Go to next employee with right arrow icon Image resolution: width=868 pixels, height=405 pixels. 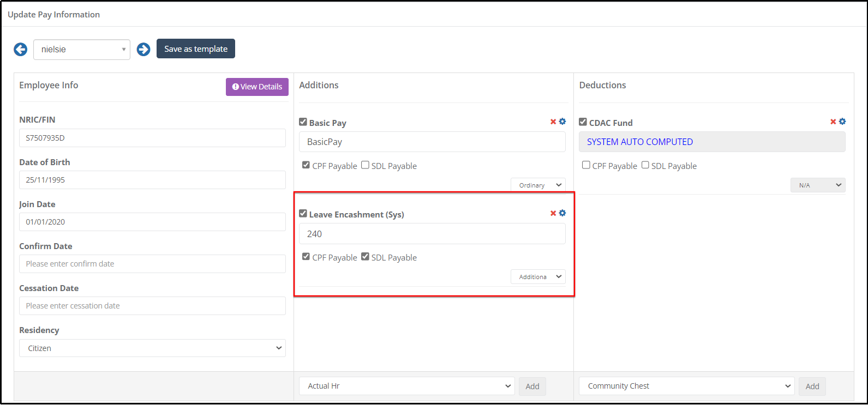143,50
